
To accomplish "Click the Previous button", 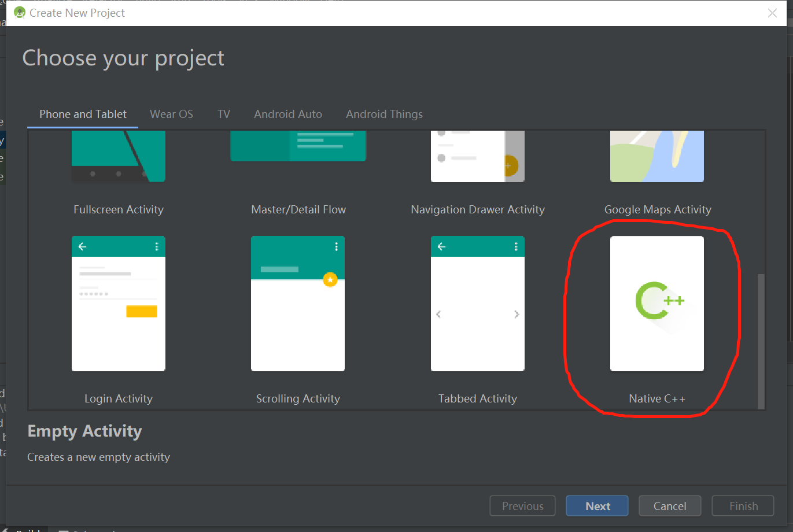I will point(522,506).
